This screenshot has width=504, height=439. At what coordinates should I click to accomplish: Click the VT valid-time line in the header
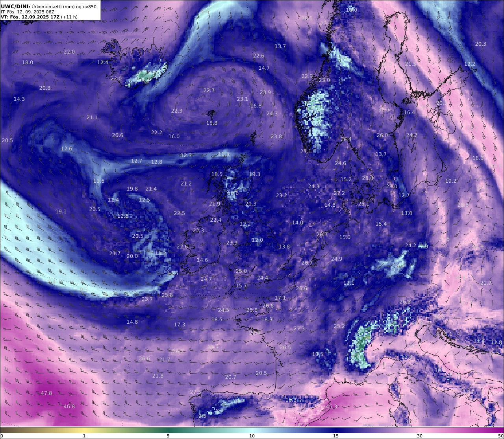39,17
